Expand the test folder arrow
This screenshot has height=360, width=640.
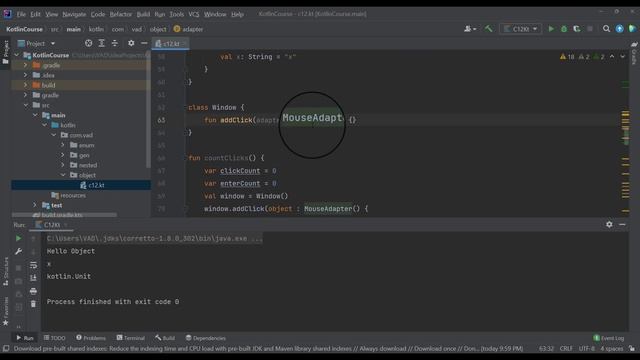click(35, 205)
